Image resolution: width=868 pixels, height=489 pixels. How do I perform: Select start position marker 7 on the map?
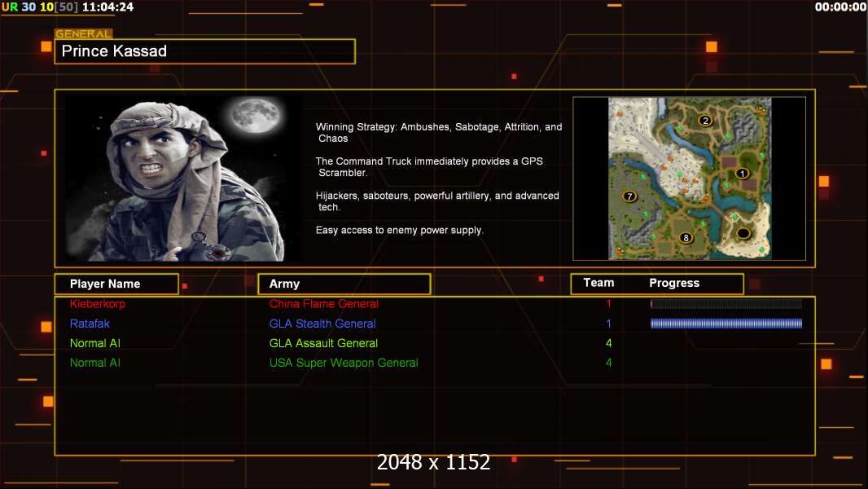(x=629, y=196)
